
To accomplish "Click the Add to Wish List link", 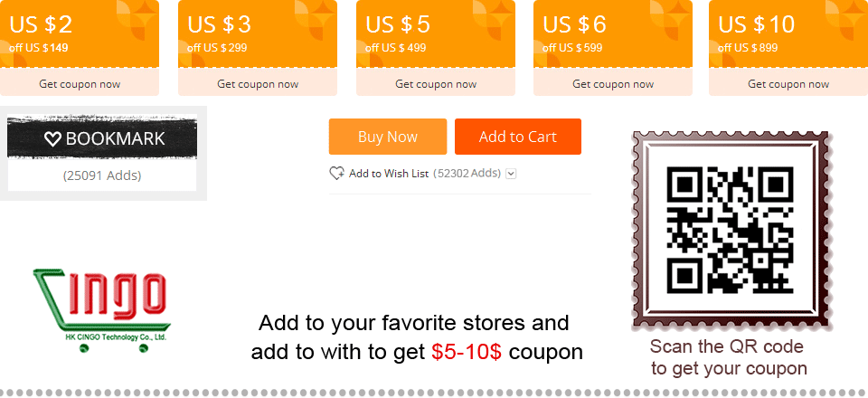I will [389, 174].
